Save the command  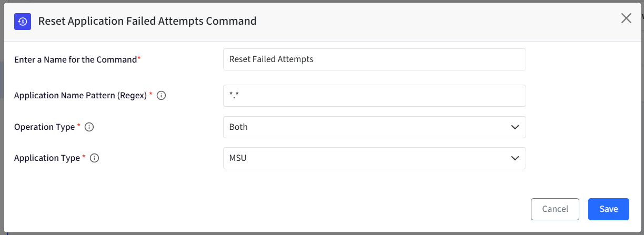[x=609, y=209]
